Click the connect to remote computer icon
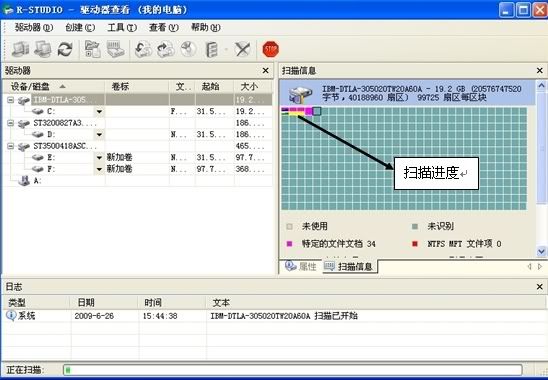The image size is (548, 380). tap(43, 49)
